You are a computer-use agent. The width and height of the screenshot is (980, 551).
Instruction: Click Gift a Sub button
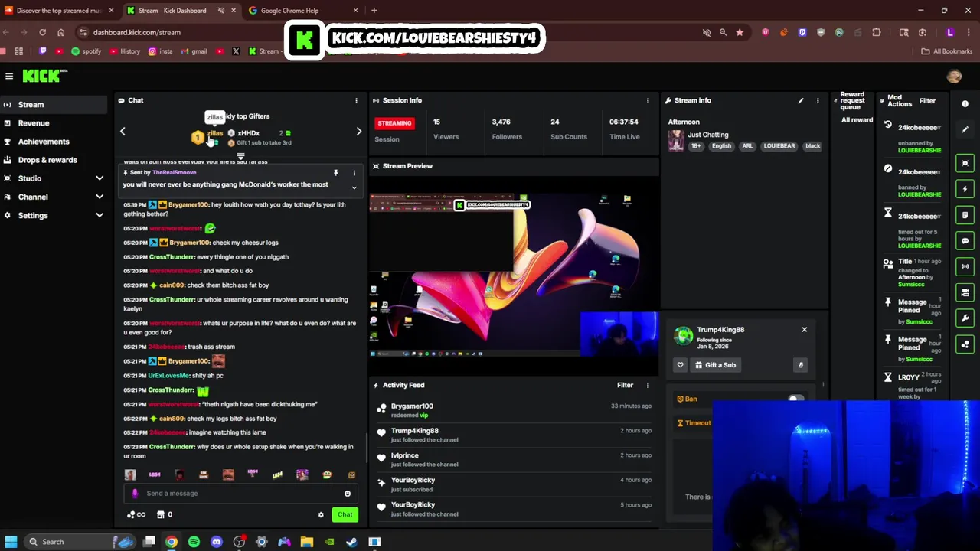pos(715,365)
